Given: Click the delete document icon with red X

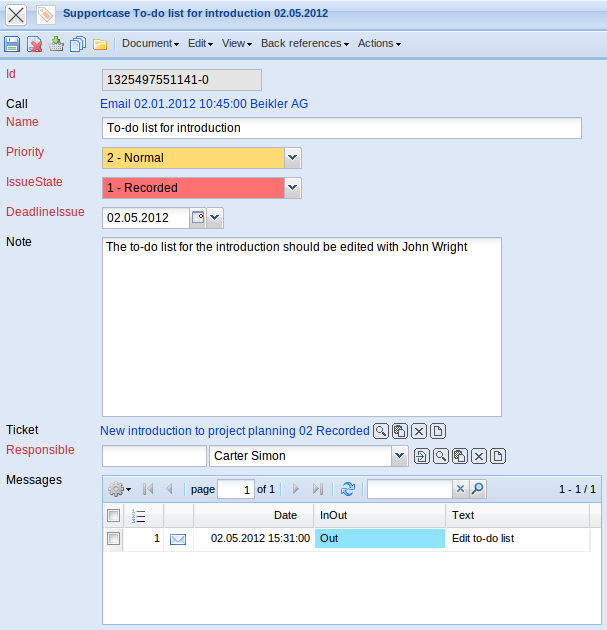Looking at the screenshot, I should click(x=34, y=44).
